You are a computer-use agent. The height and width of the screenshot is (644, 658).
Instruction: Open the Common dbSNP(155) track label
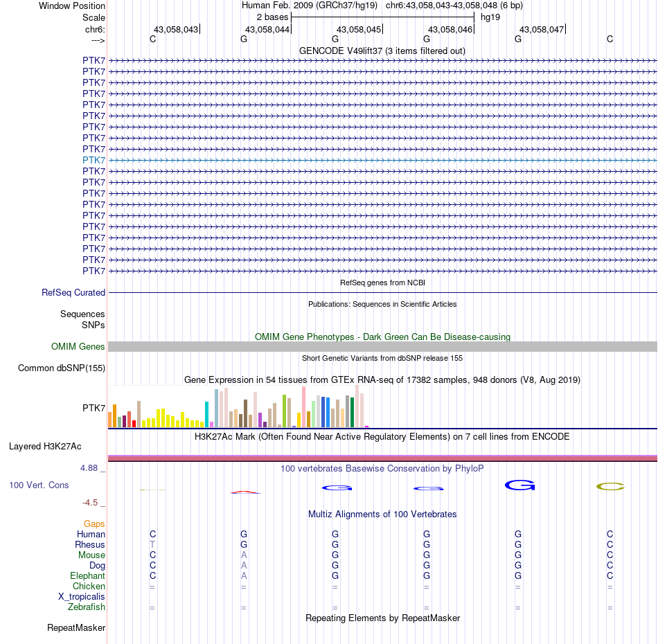click(x=61, y=368)
